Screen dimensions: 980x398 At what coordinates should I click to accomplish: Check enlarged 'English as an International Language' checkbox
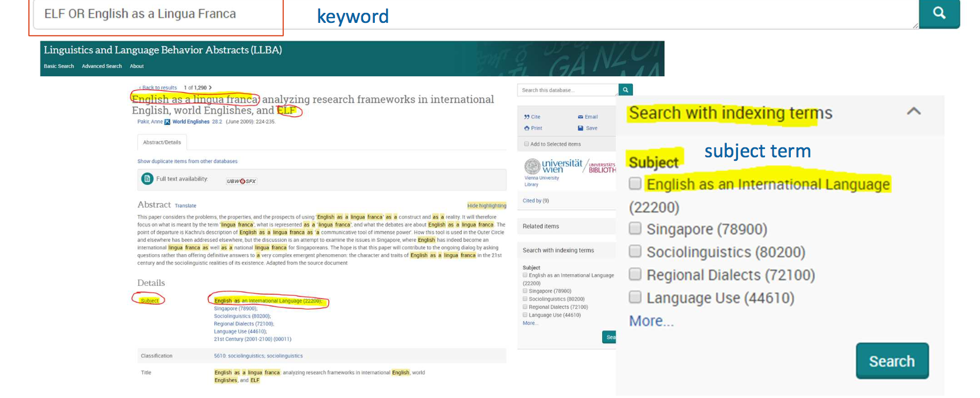point(635,184)
